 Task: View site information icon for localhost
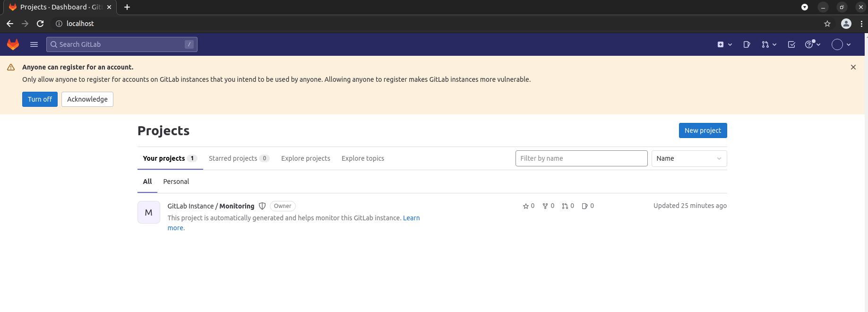59,24
